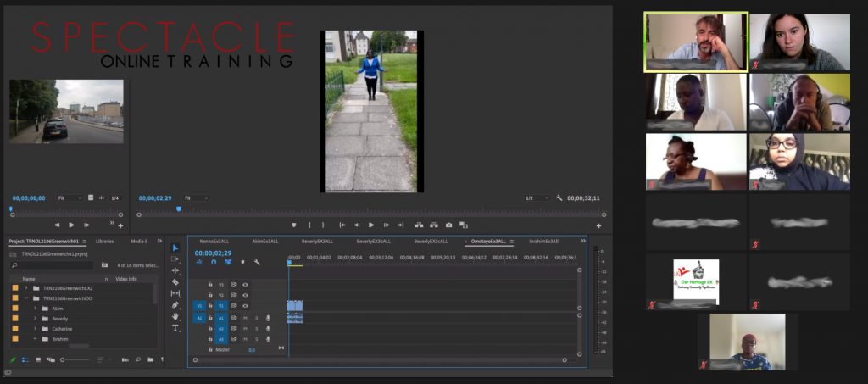
Task: Toggle V1 track output eye
Action: (x=245, y=305)
